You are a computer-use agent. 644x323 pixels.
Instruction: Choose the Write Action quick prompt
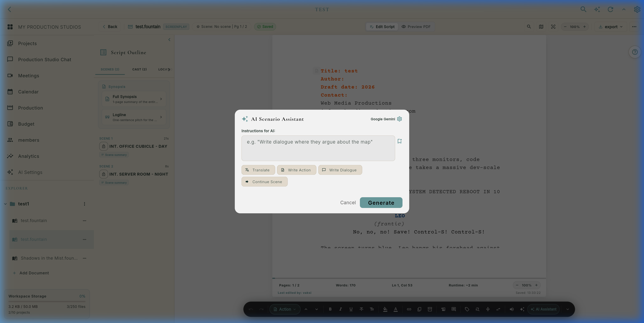click(297, 170)
